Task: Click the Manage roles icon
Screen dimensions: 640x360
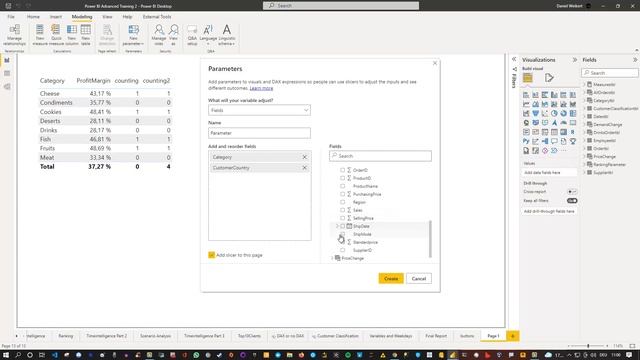Action: point(159,35)
